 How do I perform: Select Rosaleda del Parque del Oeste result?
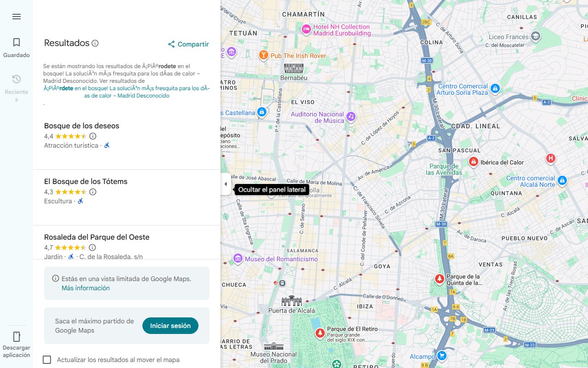coord(96,237)
